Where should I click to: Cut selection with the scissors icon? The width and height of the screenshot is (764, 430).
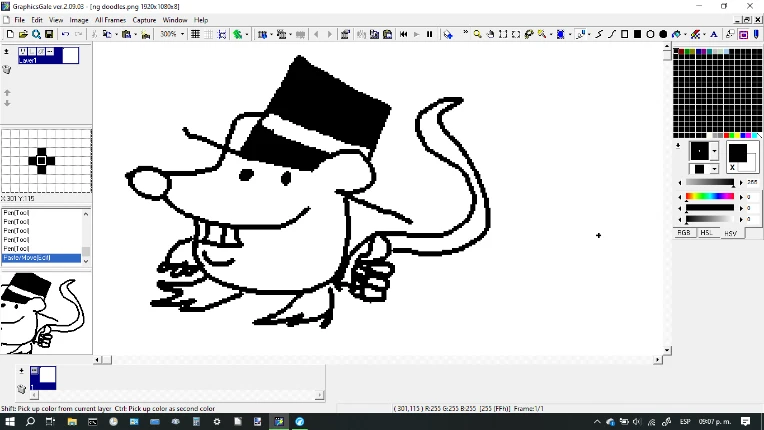(x=94, y=34)
